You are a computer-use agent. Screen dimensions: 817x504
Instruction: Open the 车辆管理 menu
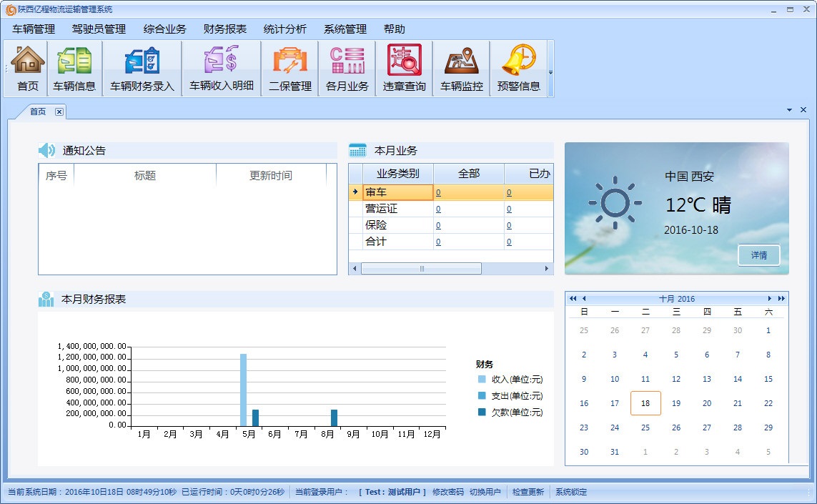[34, 29]
